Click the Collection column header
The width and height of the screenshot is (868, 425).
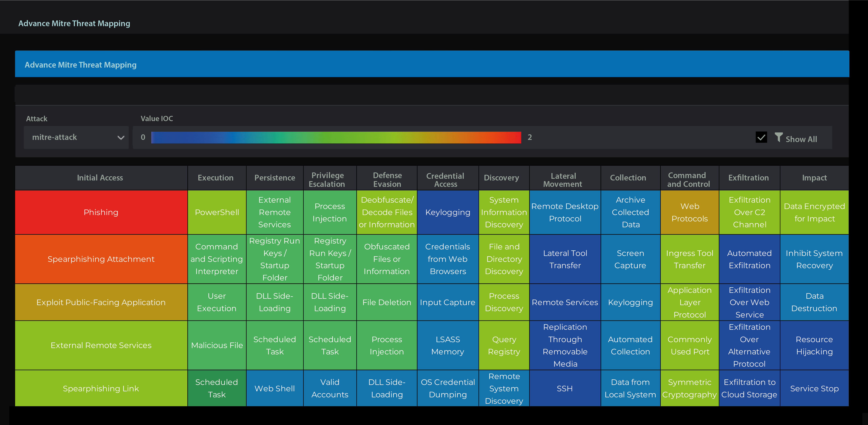click(x=631, y=178)
